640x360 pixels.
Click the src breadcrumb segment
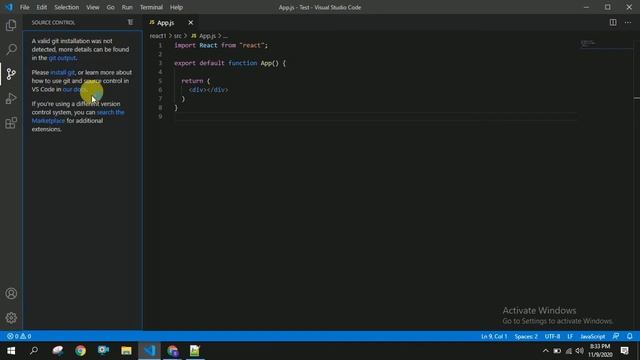pyautogui.click(x=178, y=36)
